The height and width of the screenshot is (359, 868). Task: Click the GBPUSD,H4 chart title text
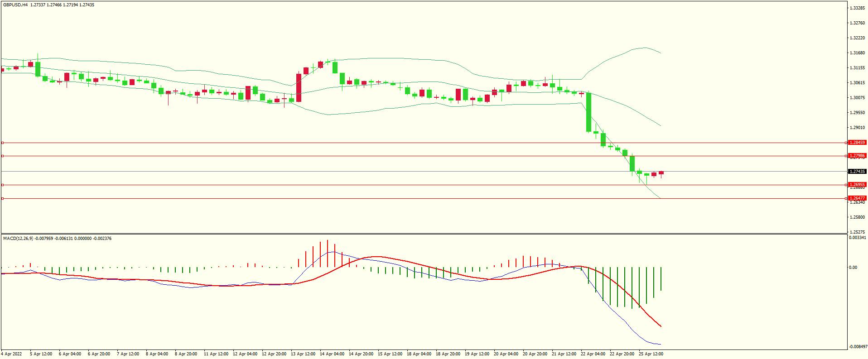point(15,5)
